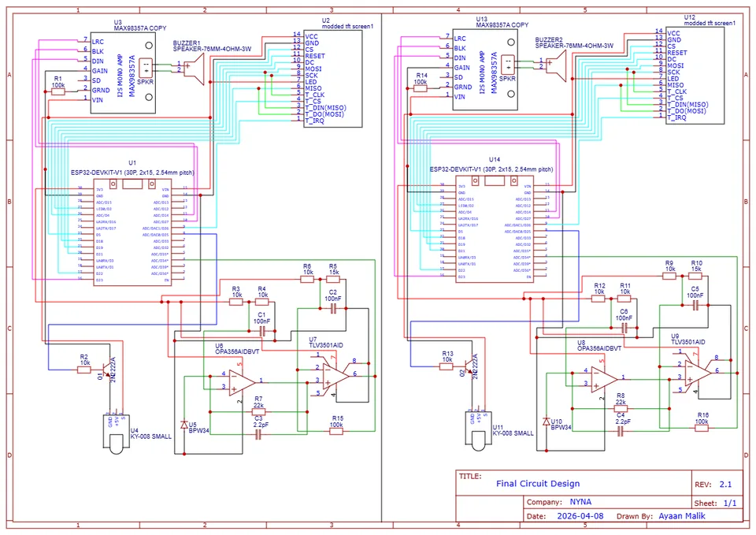
Task: Click the 'U3 MAX98357A COPY' label
Action: pos(140,25)
